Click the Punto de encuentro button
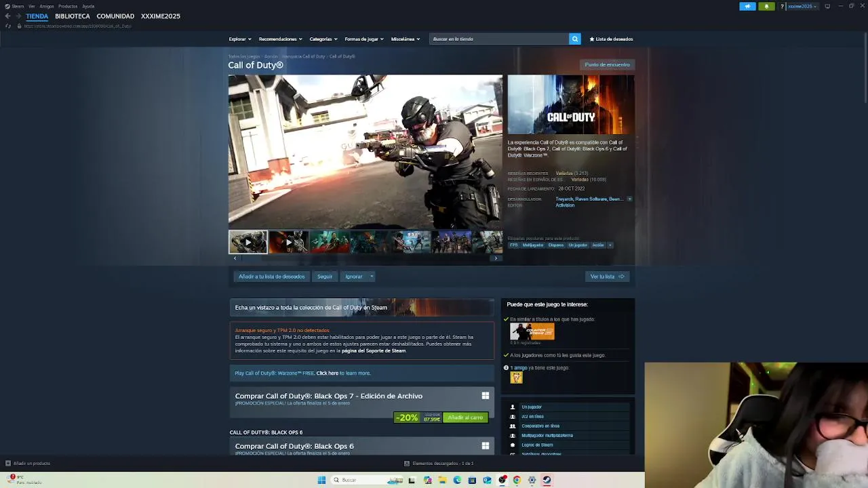This screenshot has width=868, height=488. coord(608,64)
